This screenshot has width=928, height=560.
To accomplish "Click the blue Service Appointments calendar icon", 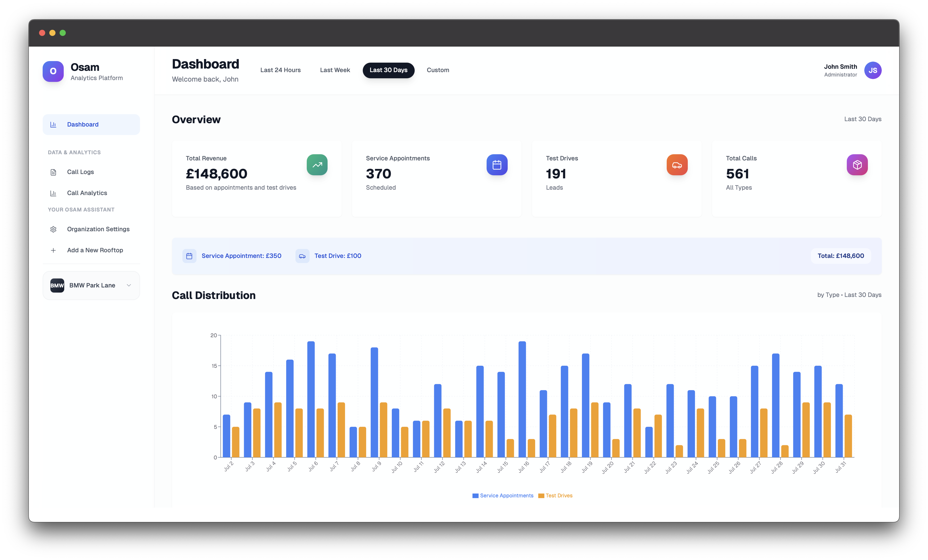I will (497, 165).
